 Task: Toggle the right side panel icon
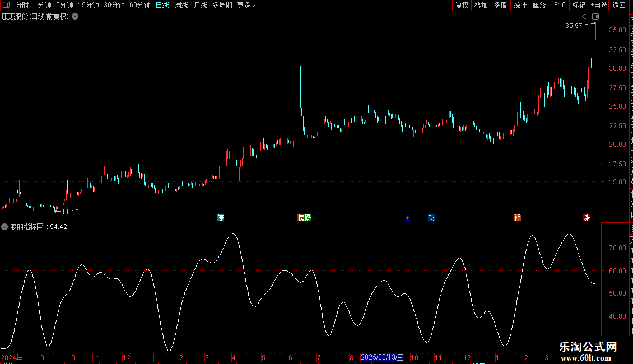click(595, 17)
